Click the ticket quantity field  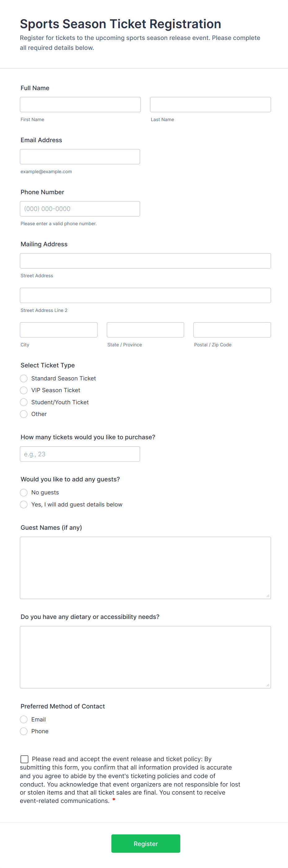80,454
